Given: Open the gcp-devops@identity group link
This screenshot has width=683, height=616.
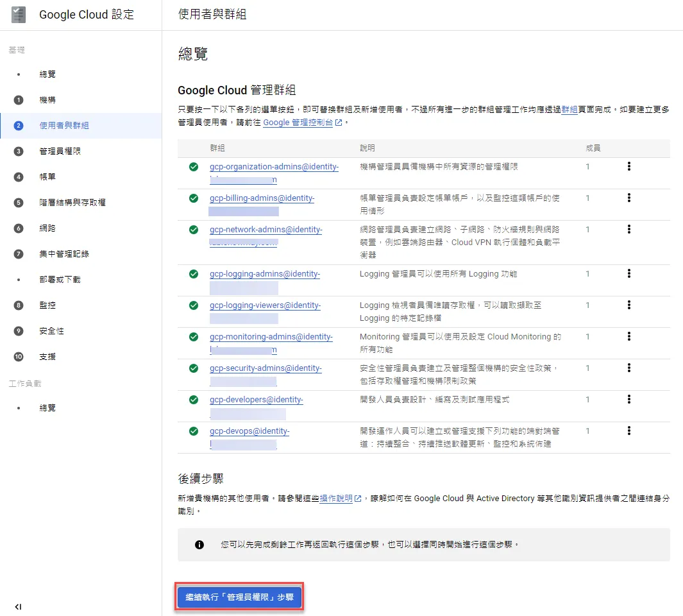Looking at the screenshot, I should (249, 431).
